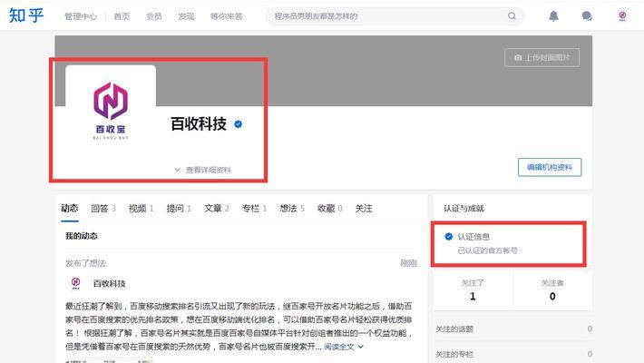Click the 发布了想法 label
The width and height of the screenshot is (644, 363).
coord(85,263)
